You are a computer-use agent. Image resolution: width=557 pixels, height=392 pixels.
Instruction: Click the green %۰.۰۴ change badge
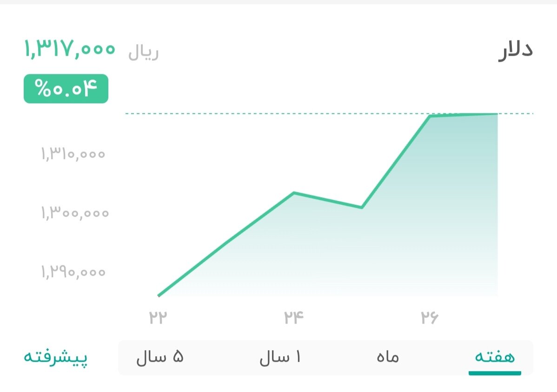tap(66, 88)
